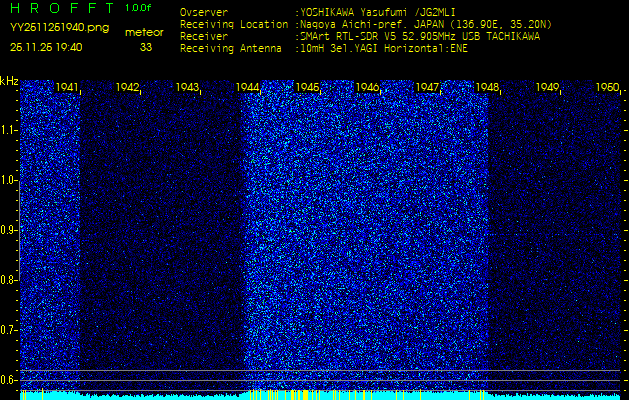Click the date 26.11.26 19:40
629x400 pixels.
pos(46,47)
